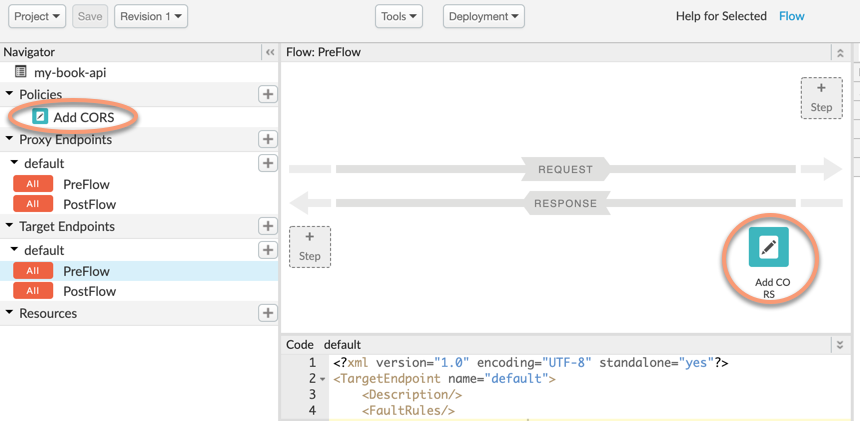
Task: Click the RESPONSE flow label
Action: tap(565, 203)
